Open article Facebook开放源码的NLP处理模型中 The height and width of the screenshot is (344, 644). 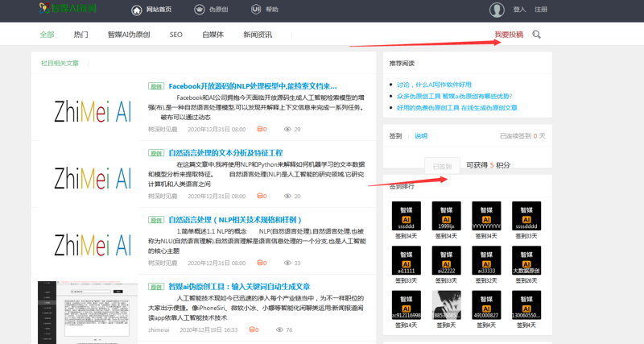[x=253, y=86]
